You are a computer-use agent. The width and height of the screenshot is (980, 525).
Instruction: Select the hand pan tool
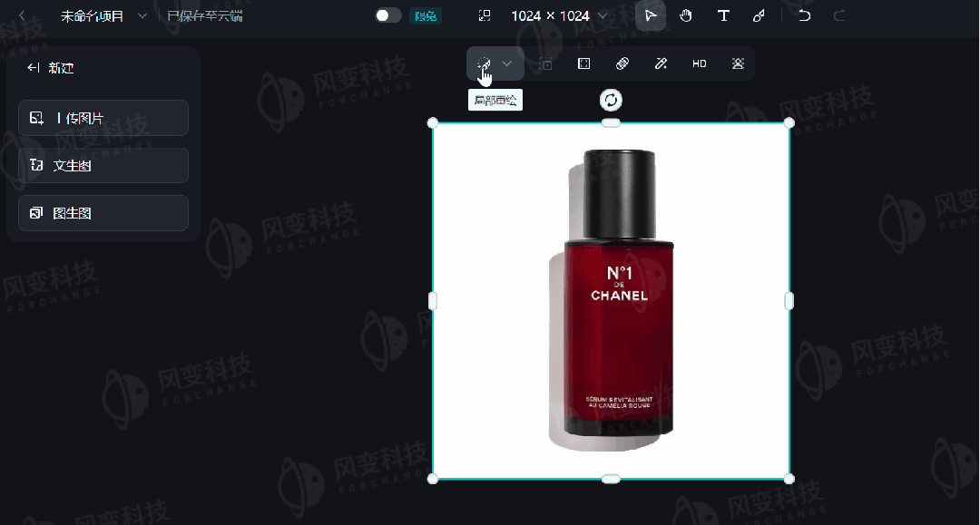coord(686,15)
